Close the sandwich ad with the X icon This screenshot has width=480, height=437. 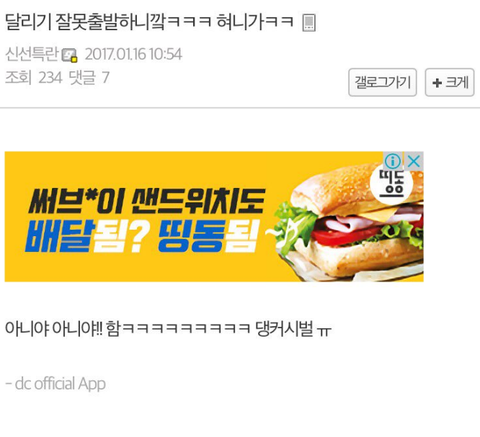pos(414,161)
